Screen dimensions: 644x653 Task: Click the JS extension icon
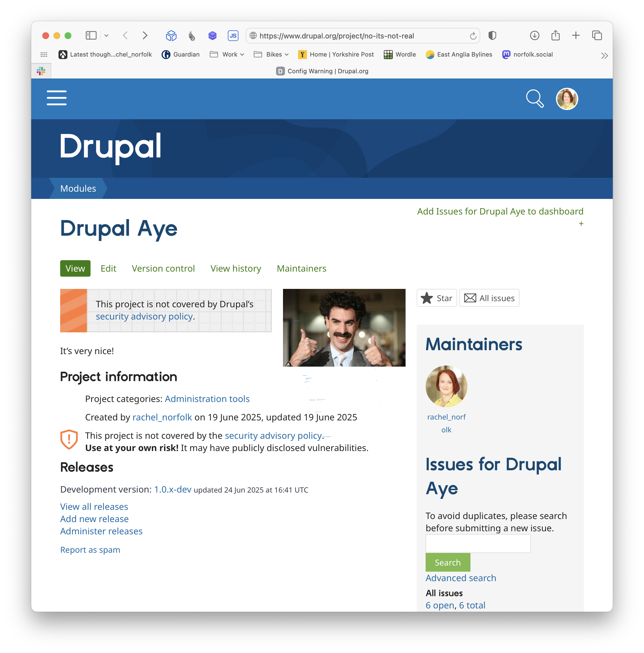[x=233, y=35]
